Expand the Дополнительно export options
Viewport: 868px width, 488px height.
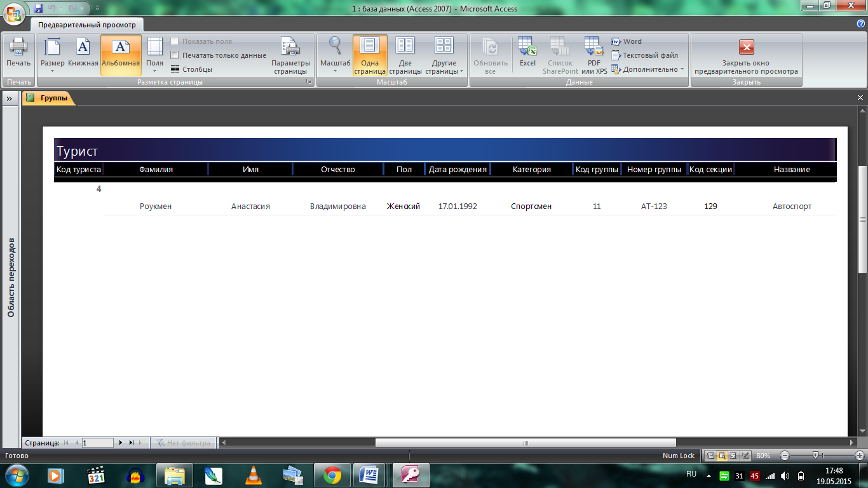point(648,69)
